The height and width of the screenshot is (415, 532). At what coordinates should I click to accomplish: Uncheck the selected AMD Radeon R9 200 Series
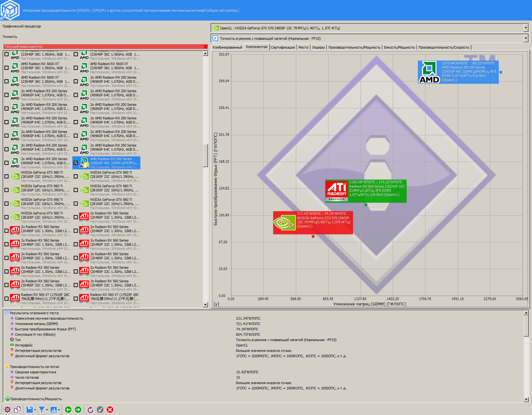point(76,163)
